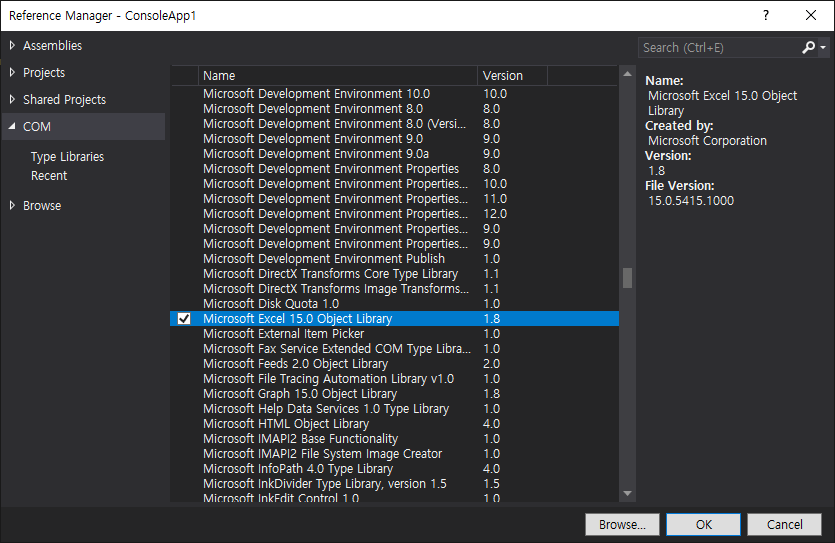Click the scroll up arrow of list

(627, 74)
